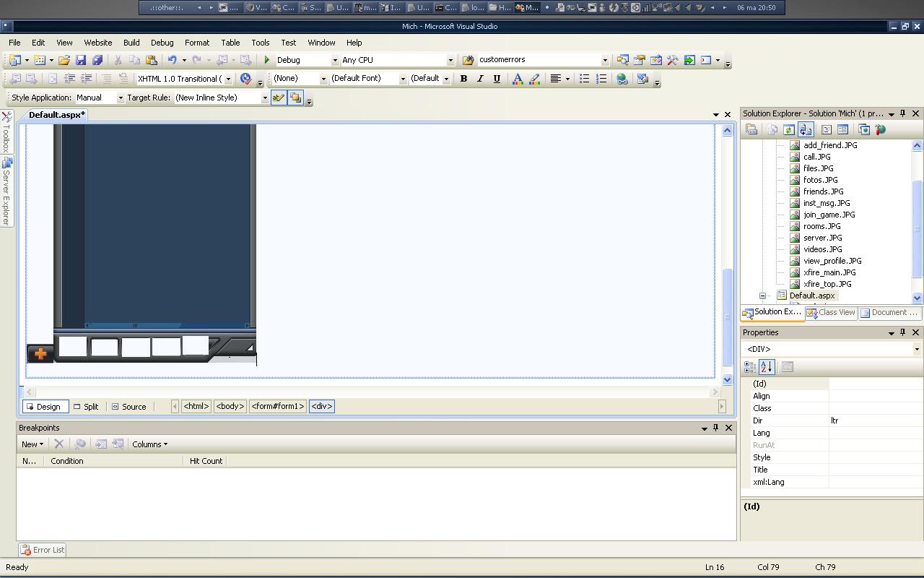Toggle Italic formatting on
The width and height of the screenshot is (924, 578).
[480, 79]
